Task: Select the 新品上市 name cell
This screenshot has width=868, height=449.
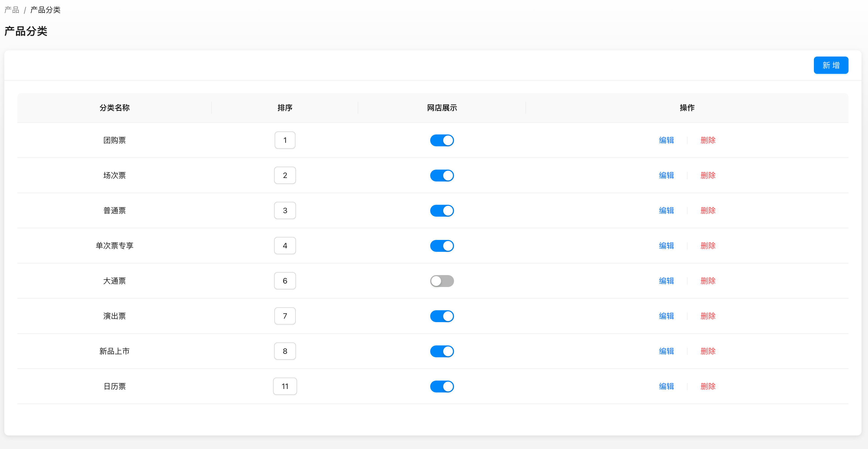Action: coord(114,351)
